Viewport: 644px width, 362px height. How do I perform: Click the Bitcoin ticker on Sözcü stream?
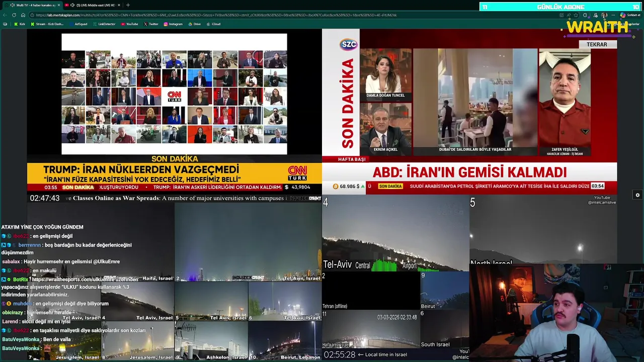tap(349, 186)
